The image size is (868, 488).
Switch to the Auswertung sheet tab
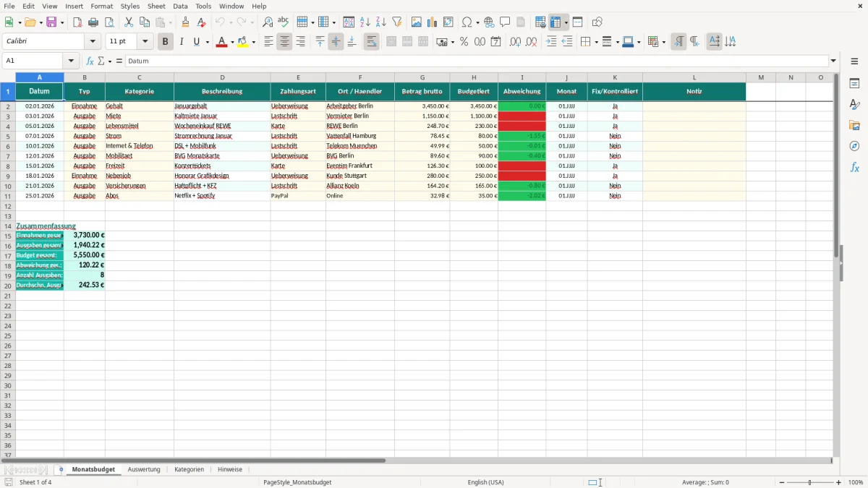pyautogui.click(x=144, y=470)
